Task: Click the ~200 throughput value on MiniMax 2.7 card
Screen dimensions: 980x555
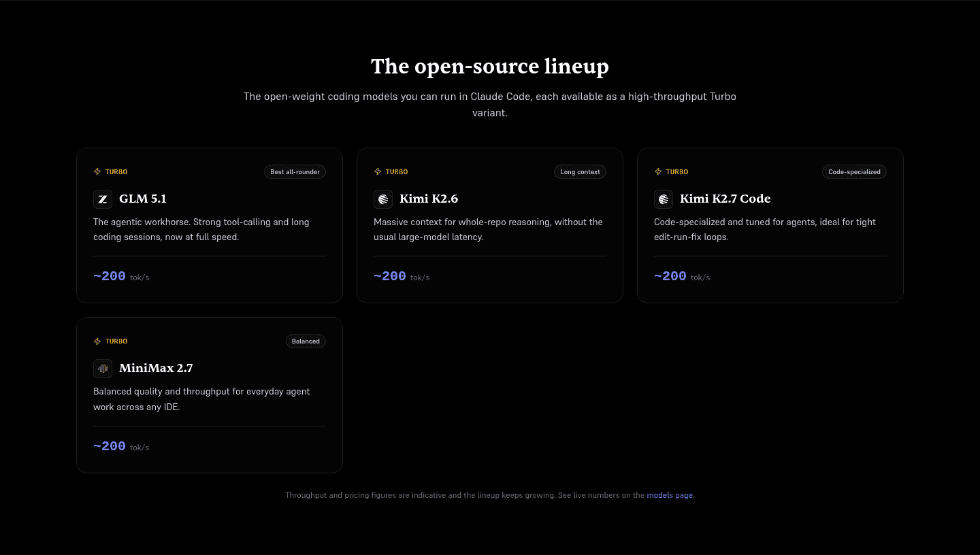Action: coord(110,446)
